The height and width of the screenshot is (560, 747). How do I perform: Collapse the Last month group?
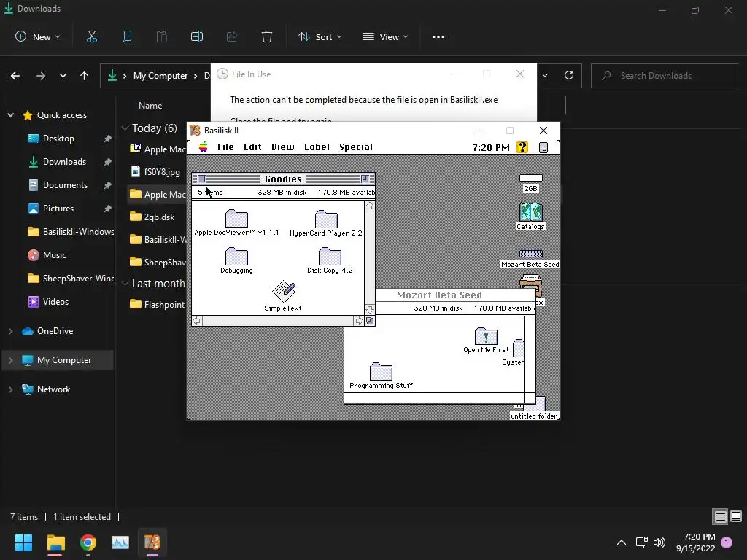point(125,284)
